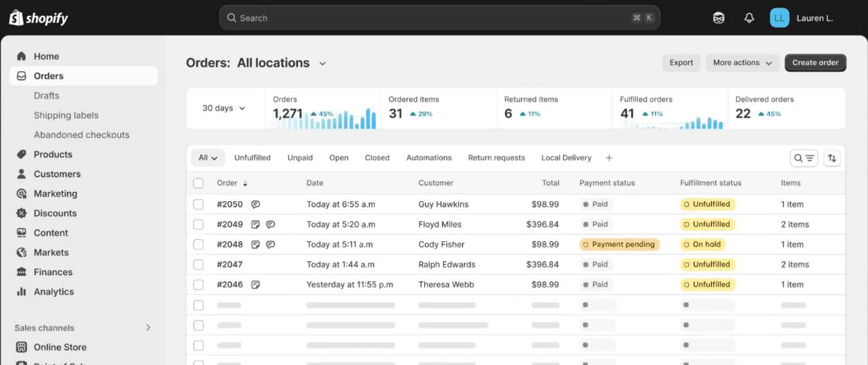Switch to the Closed tab

click(x=377, y=158)
